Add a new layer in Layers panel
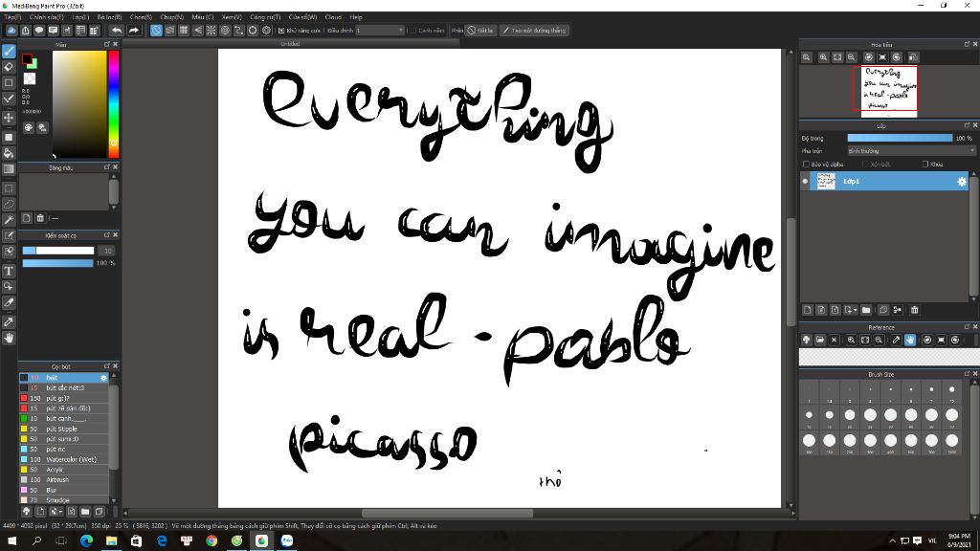Image resolution: width=980 pixels, height=551 pixels. (x=808, y=310)
